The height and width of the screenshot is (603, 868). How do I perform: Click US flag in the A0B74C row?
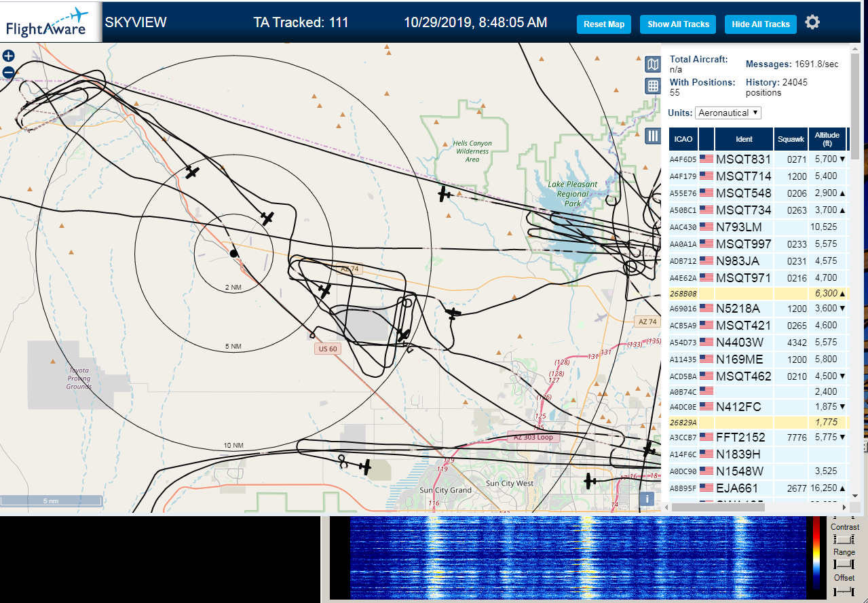706,391
